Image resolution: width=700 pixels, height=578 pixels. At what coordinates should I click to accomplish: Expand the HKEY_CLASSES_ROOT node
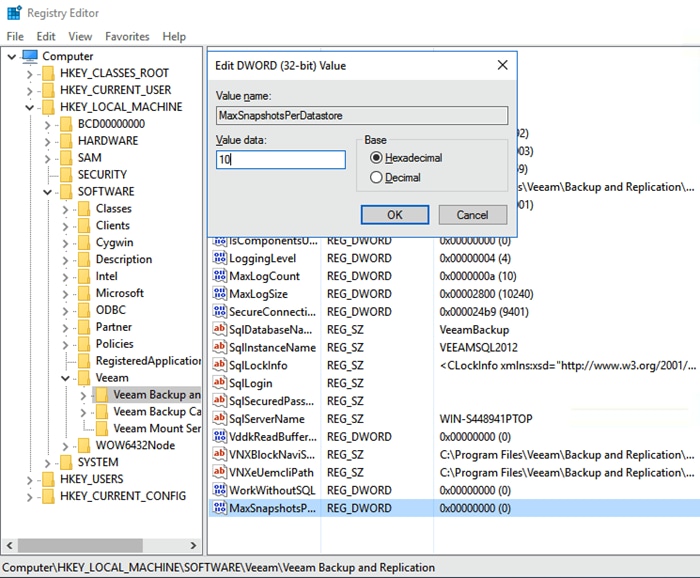(29, 74)
